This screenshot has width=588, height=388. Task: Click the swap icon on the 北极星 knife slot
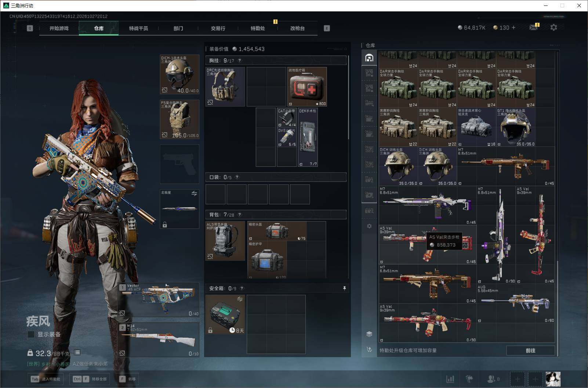pos(194,193)
